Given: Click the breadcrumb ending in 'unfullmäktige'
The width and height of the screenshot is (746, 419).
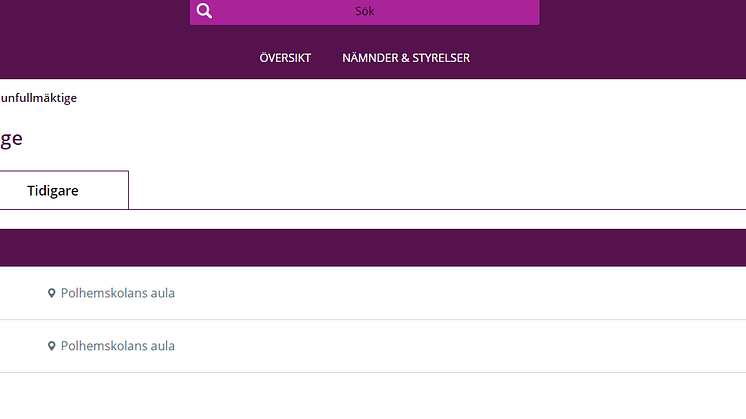Looking at the screenshot, I should pyautogui.click(x=39, y=98).
